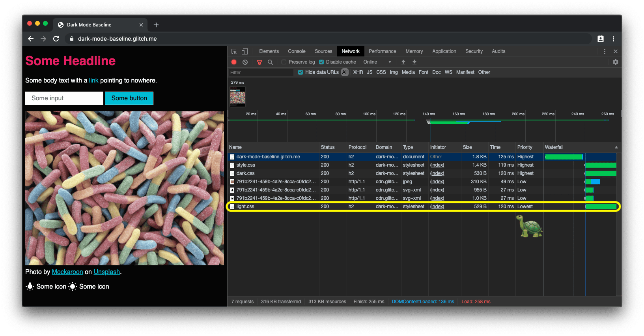Click the Filter text field
Viewport: 644px width, 336px height.
click(x=261, y=73)
